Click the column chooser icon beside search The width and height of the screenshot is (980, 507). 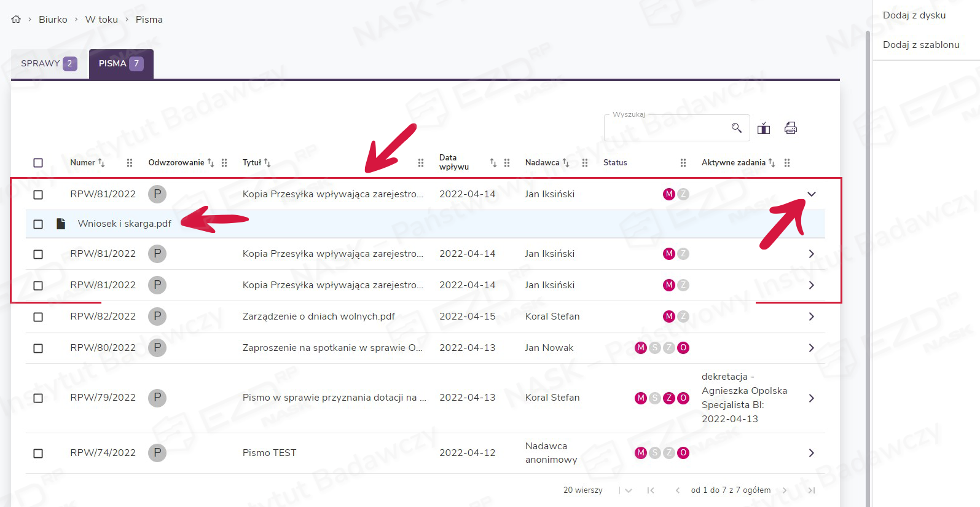[x=764, y=128]
